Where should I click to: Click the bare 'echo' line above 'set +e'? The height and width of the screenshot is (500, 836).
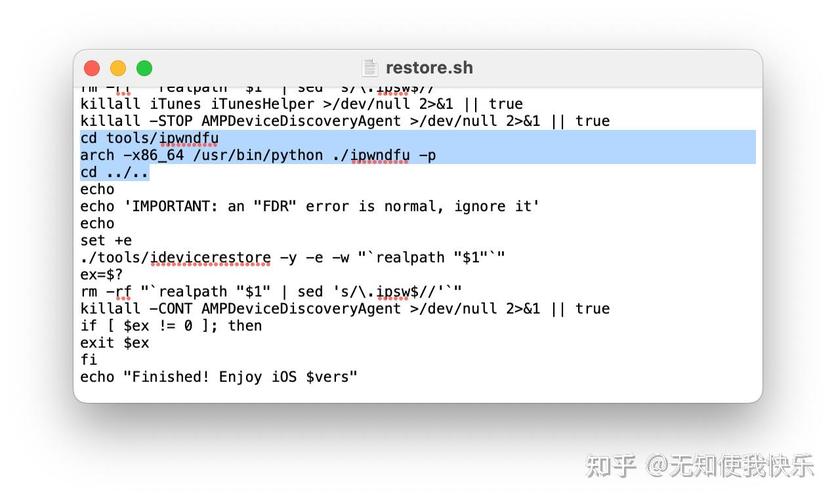tap(97, 223)
